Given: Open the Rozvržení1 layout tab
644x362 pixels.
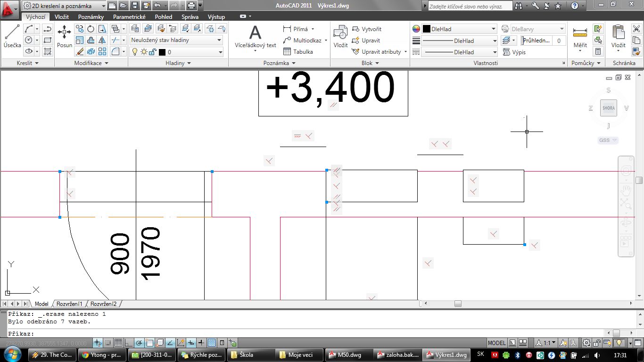Looking at the screenshot, I should pos(69,304).
